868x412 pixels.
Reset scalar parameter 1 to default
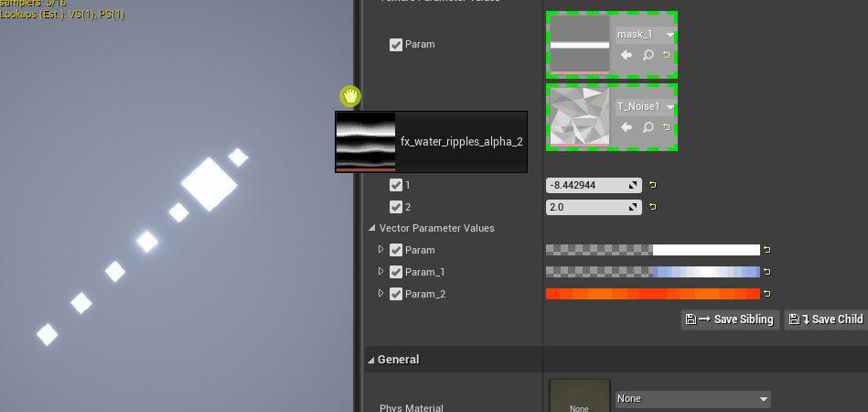point(653,185)
